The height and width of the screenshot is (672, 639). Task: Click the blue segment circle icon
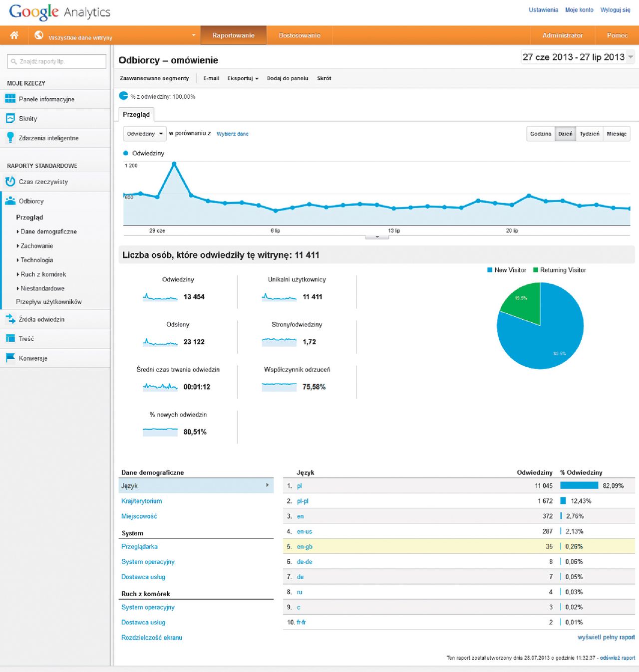pos(123,96)
